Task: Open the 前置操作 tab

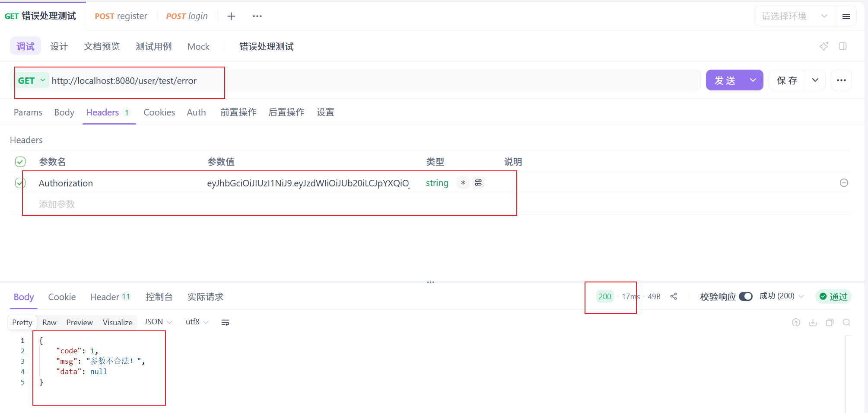Action: [x=238, y=112]
